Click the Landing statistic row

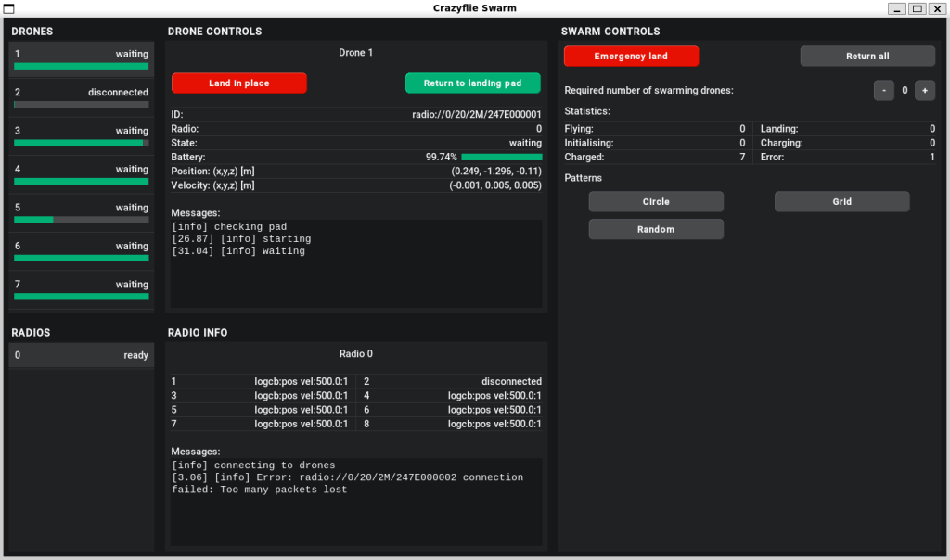point(848,128)
